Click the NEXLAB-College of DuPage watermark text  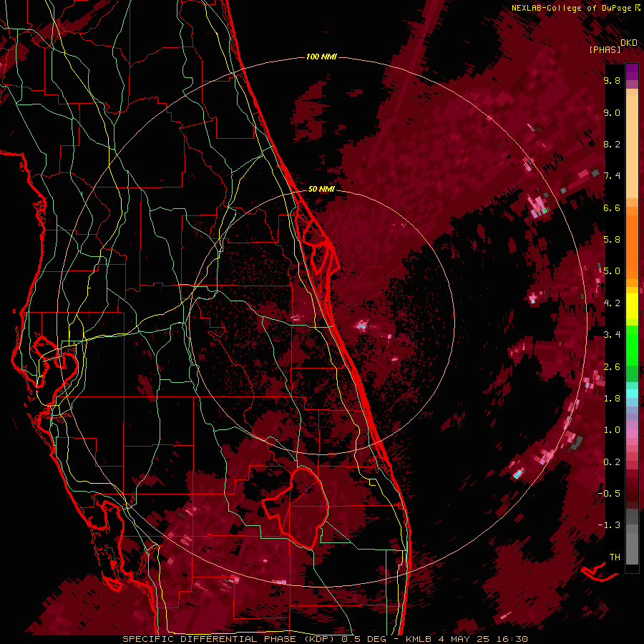point(572,8)
